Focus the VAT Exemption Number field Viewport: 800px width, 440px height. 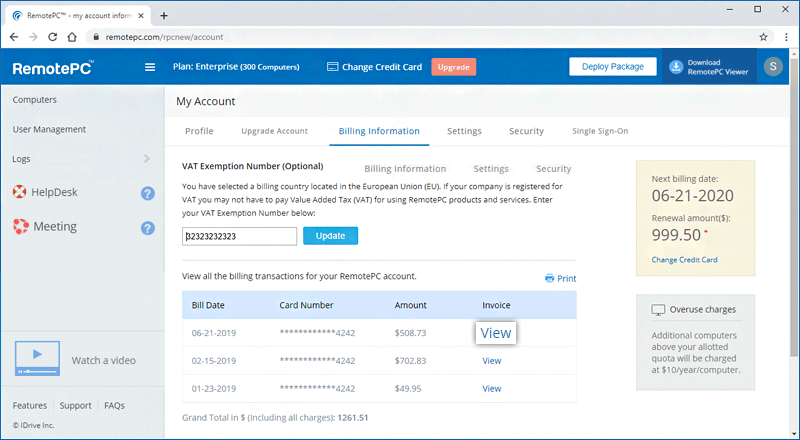coord(239,236)
